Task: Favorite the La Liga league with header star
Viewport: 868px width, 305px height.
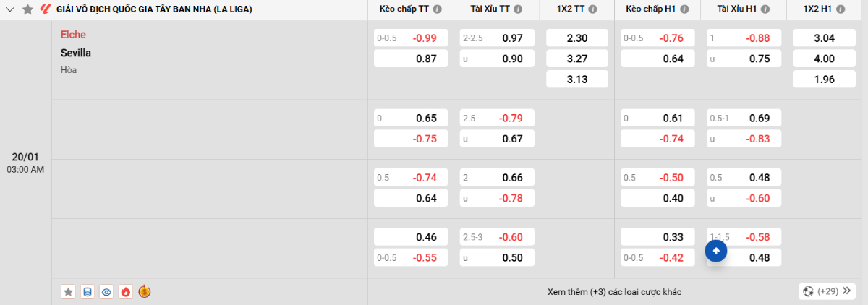Action: pos(28,9)
